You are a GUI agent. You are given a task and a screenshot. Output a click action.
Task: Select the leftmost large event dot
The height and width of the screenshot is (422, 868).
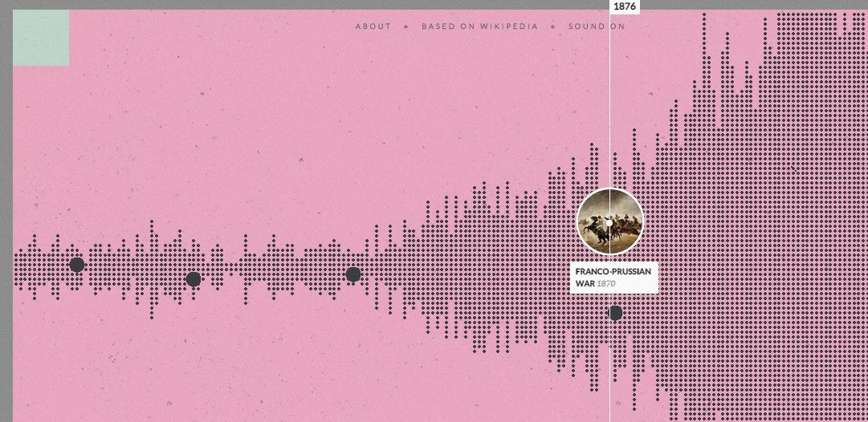(77, 265)
